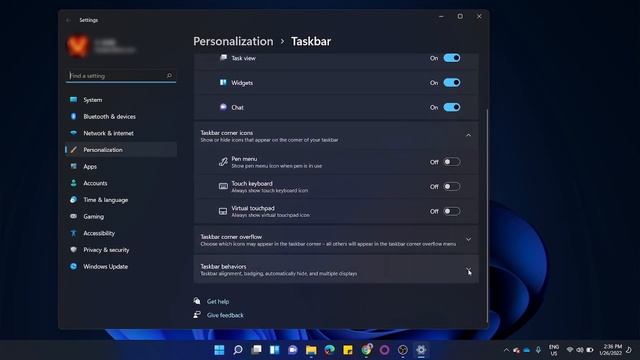Click the volume speaker tray icon
This screenshot has height=360, width=640.
pyautogui.click(x=580, y=350)
